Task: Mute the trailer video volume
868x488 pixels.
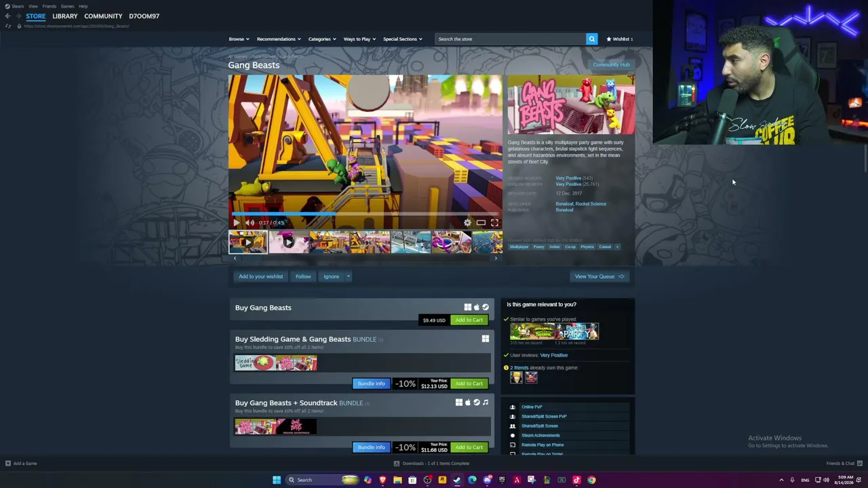Action: [x=250, y=222]
